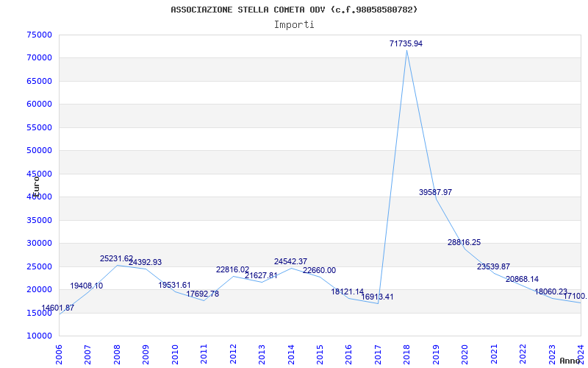Click the data label 17692.78
Image resolution: width=588 pixels, height=368 pixels.
coord(203,294)
